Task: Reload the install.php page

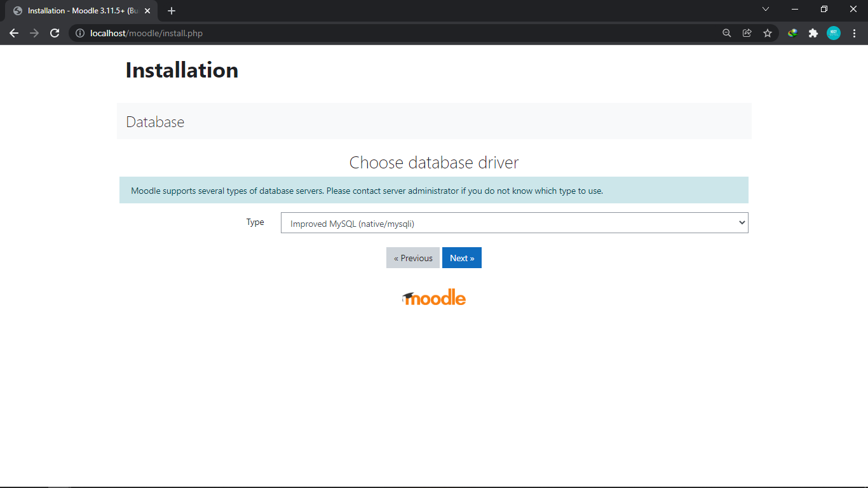Action: pyautogui.click(x=55, y=33)
